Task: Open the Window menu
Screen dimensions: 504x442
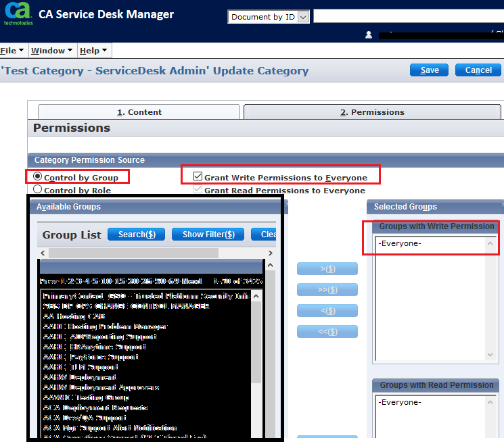Action: [x=51, y=51]
